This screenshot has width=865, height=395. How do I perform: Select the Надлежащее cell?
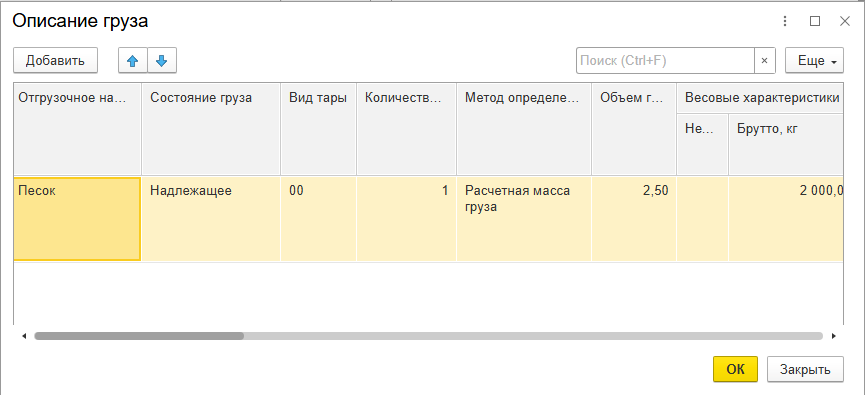point(211,219)
